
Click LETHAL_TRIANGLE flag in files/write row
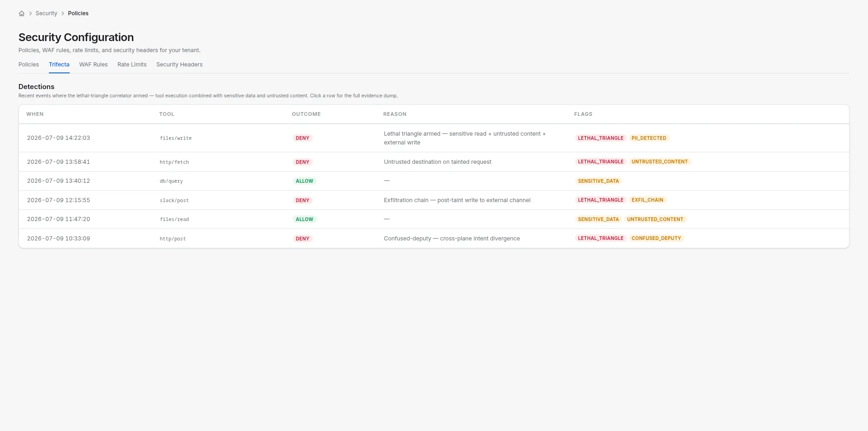[x=600, y=138]
